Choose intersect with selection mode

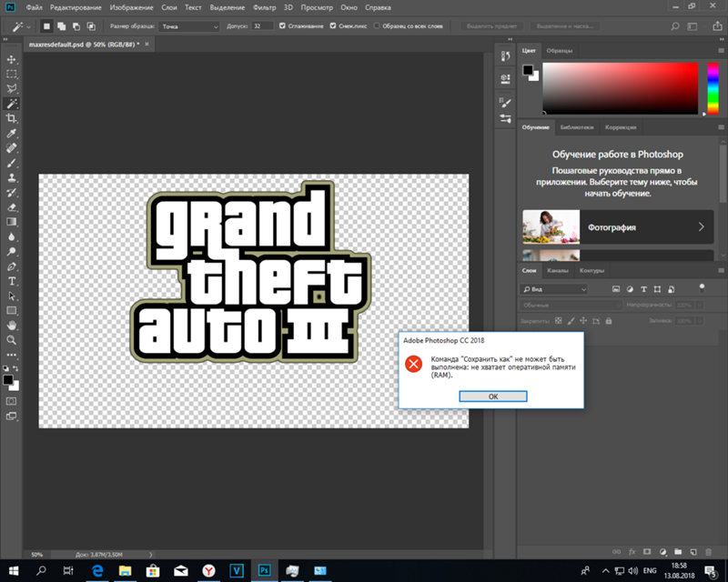pos(91,26)
